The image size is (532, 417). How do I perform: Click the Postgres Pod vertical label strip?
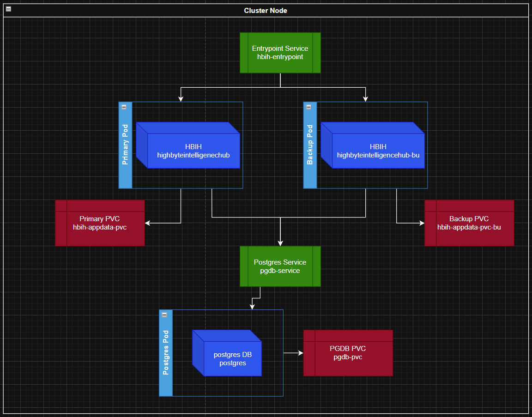[x=166, y=356]
